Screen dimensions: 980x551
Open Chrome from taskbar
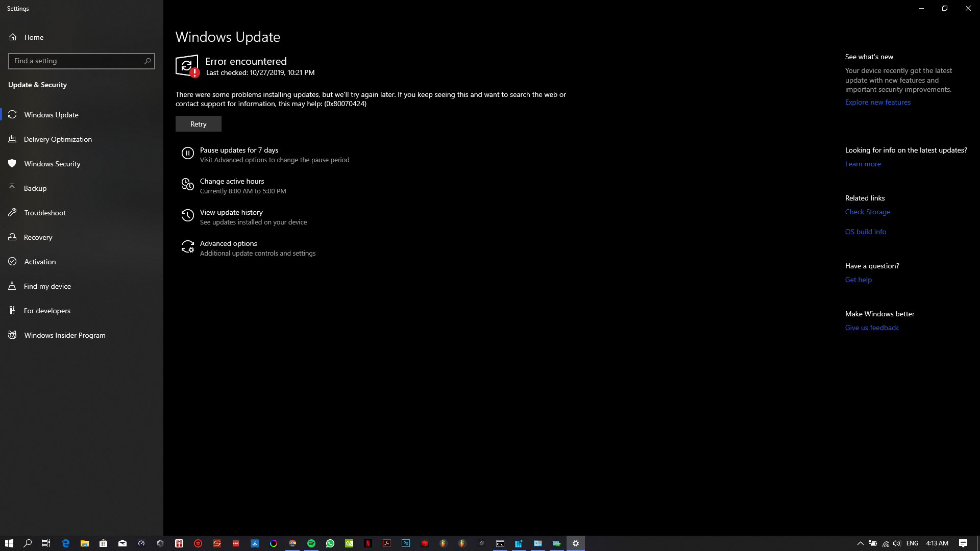click(x=292, y=543)
